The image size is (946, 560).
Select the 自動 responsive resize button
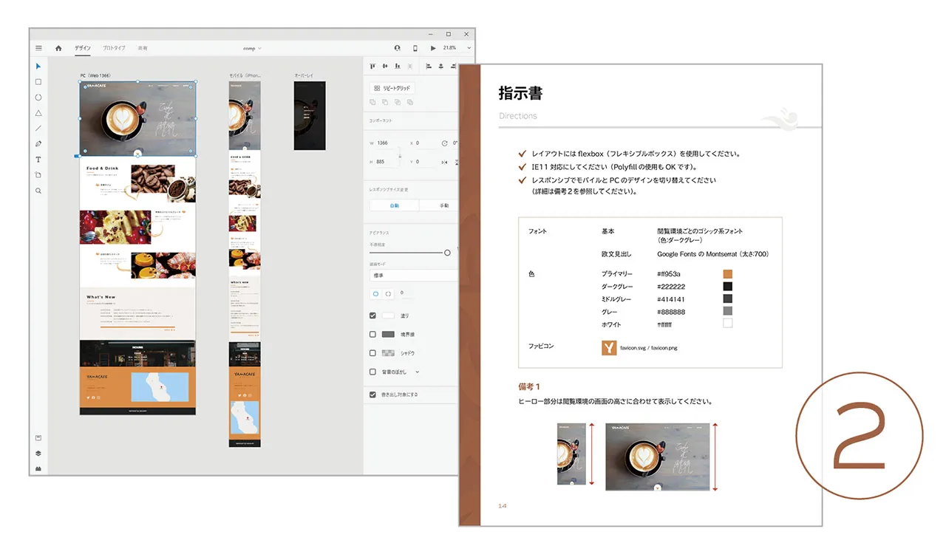coord(394,205)
